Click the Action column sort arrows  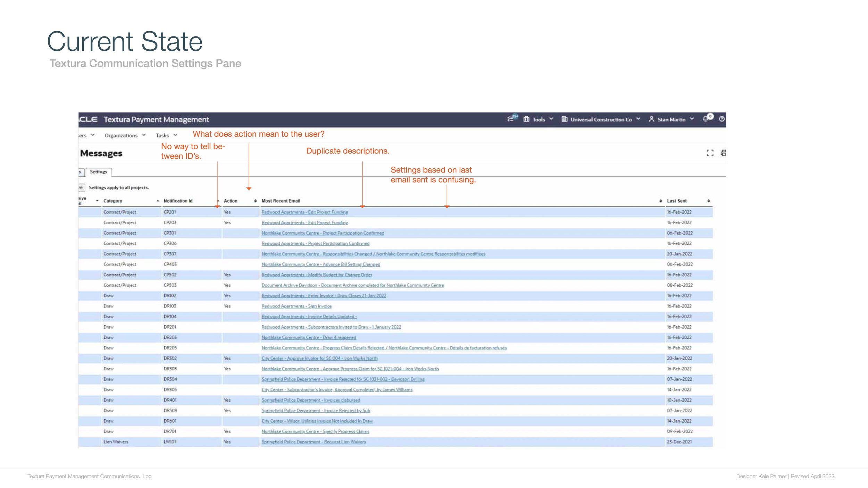point(255,201)
